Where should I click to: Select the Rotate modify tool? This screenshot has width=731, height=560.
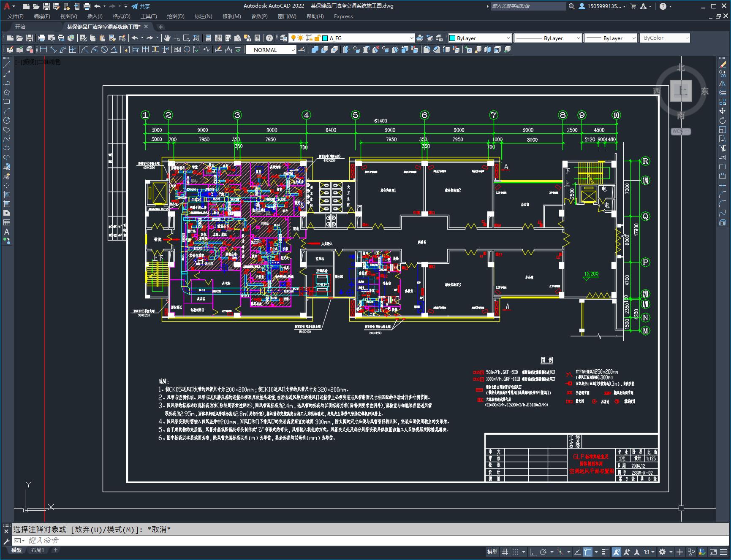coord(723,120)
